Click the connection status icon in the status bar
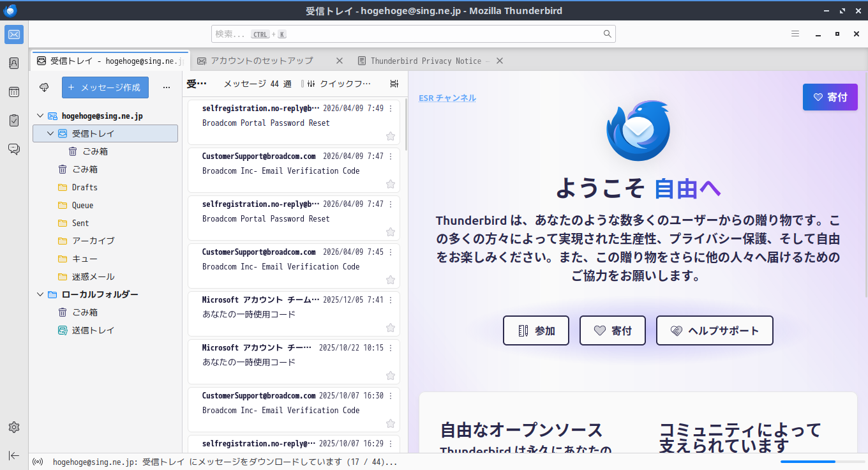Image resolution: width=868 pixels, height=470 pixels. pyautogui.click(x=38, y=462)
